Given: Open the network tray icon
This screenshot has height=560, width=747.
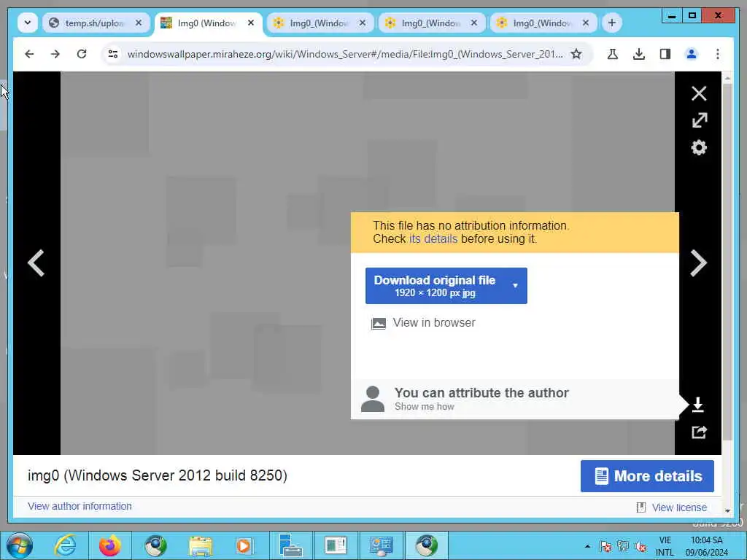Looking at the screenshot, I should pyautogui.click(x=623, y=546).
